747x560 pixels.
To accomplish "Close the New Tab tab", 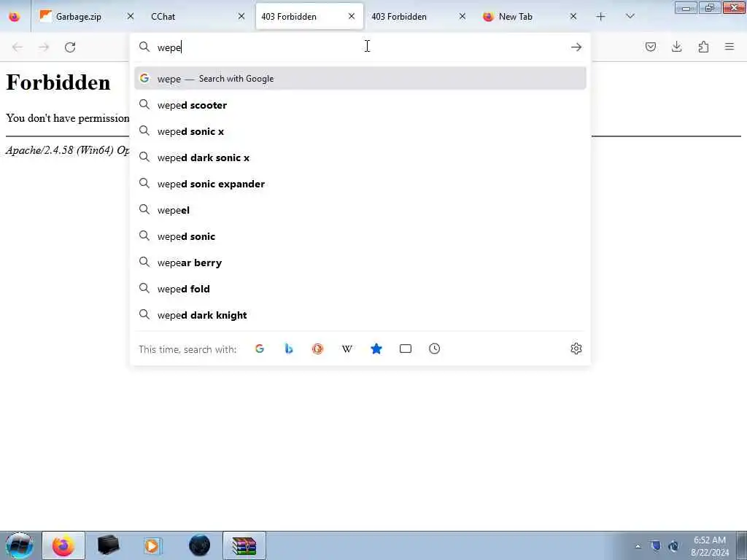I will (573, 16).
